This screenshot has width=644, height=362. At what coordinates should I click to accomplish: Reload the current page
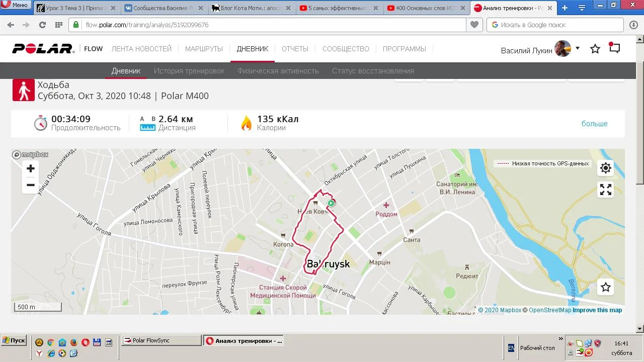click(x=42, y=25)
